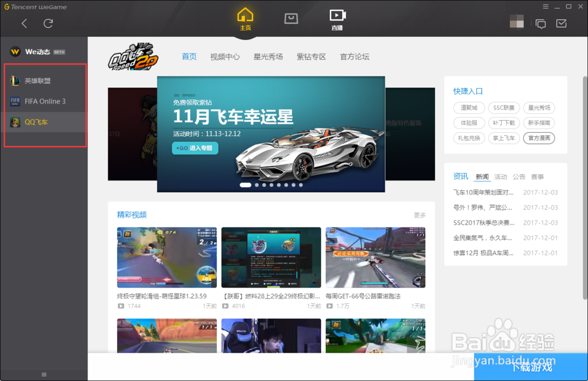Switch to the 视频中心 tab
588x381 pixels.
coord(225,56)
